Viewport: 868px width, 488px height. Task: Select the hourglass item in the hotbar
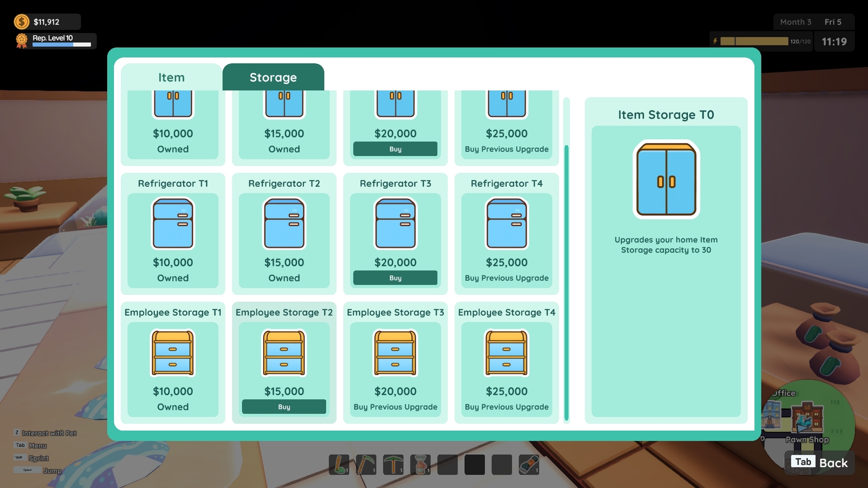(x=420, y=464)
